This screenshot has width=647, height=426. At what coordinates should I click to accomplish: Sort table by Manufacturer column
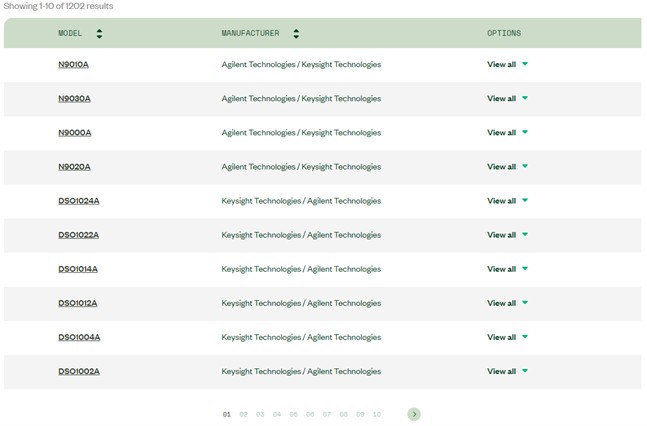pyautogui.click(x=296, y=33)
